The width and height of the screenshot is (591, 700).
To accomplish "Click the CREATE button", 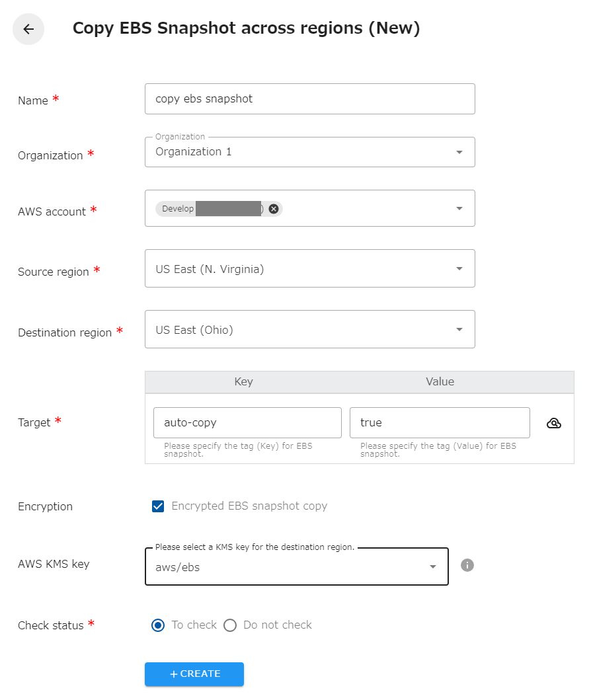I will click(x=194, y=674).
